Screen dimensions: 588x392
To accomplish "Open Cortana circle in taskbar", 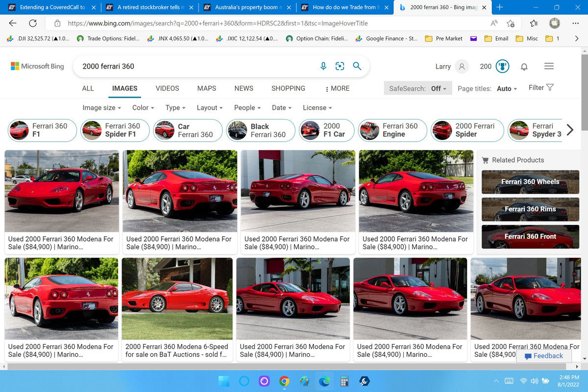I will pyautogui.click(x=244, y=381).
